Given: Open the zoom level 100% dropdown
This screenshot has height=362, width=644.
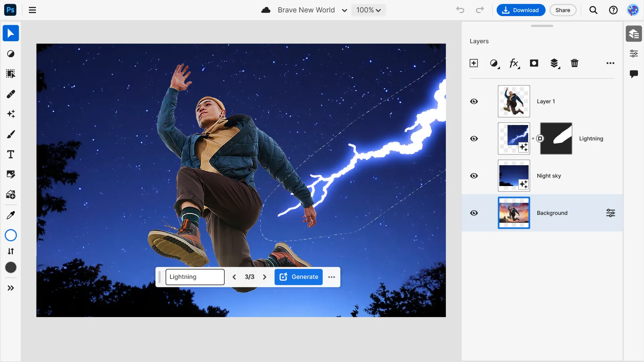Looking at the screenshot, I should pyautogui.click(x=368, y=10).
